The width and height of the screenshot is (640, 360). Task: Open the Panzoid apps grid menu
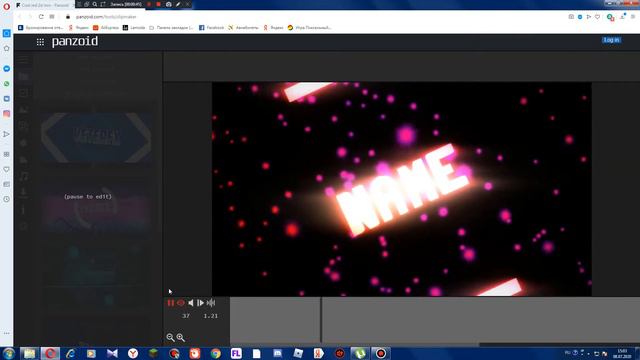[x=40, y=42]
